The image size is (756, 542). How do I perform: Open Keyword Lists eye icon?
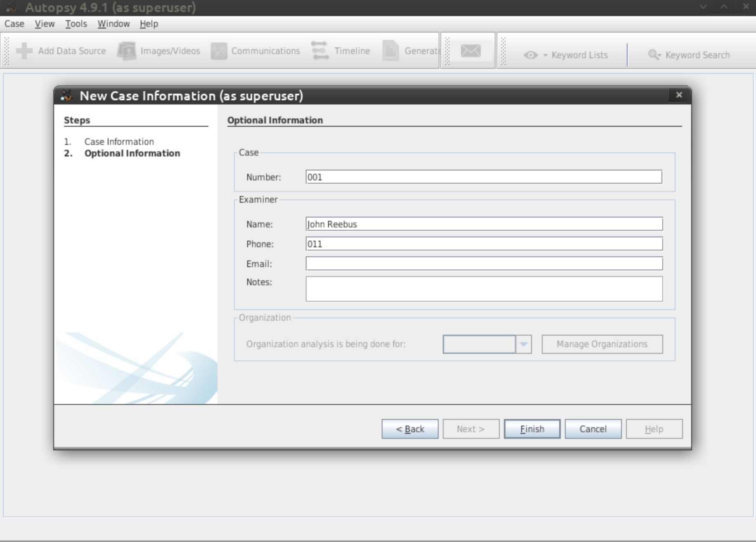(x=531, y=55)
